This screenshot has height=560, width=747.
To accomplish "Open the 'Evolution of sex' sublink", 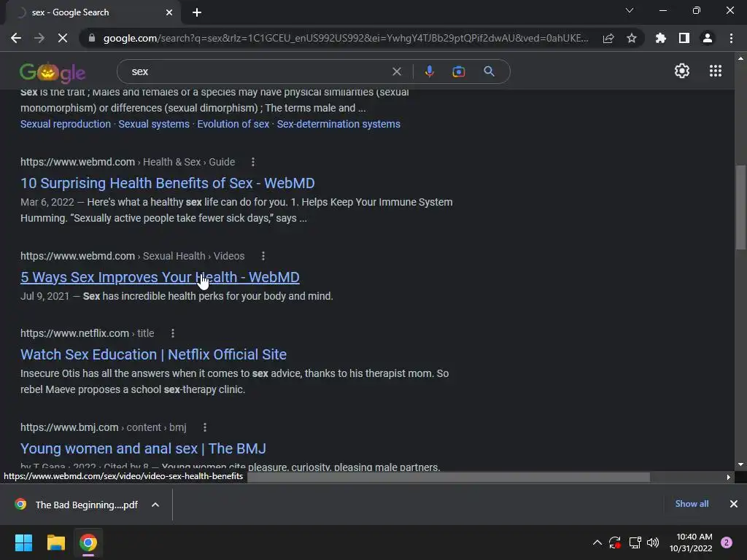I will click(233, 124).
